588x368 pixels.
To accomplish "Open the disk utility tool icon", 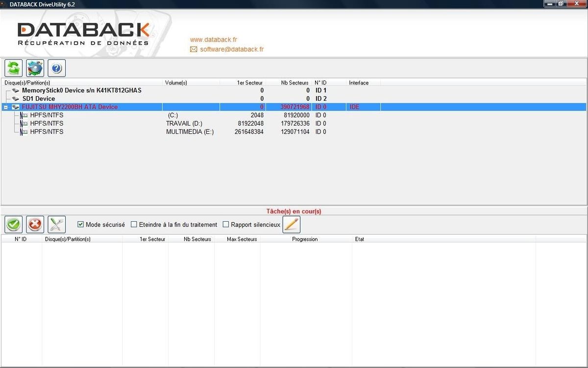I will pyautogui.click(x=34, y=68).
